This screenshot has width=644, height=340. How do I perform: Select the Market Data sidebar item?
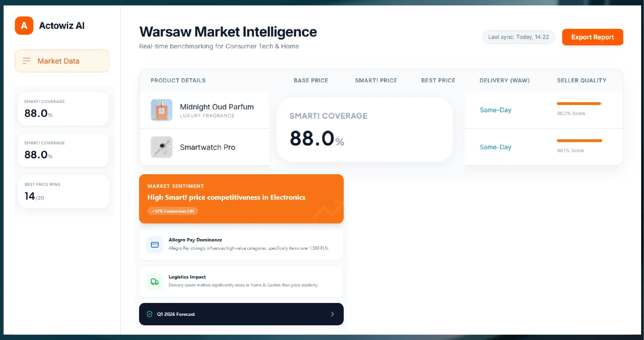click(x=62, y=61)
